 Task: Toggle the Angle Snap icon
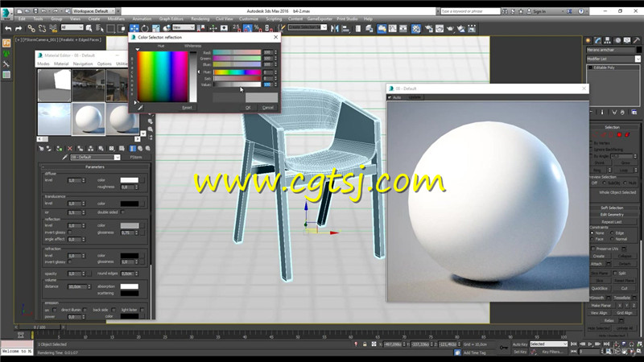click(x=247, y=28)
